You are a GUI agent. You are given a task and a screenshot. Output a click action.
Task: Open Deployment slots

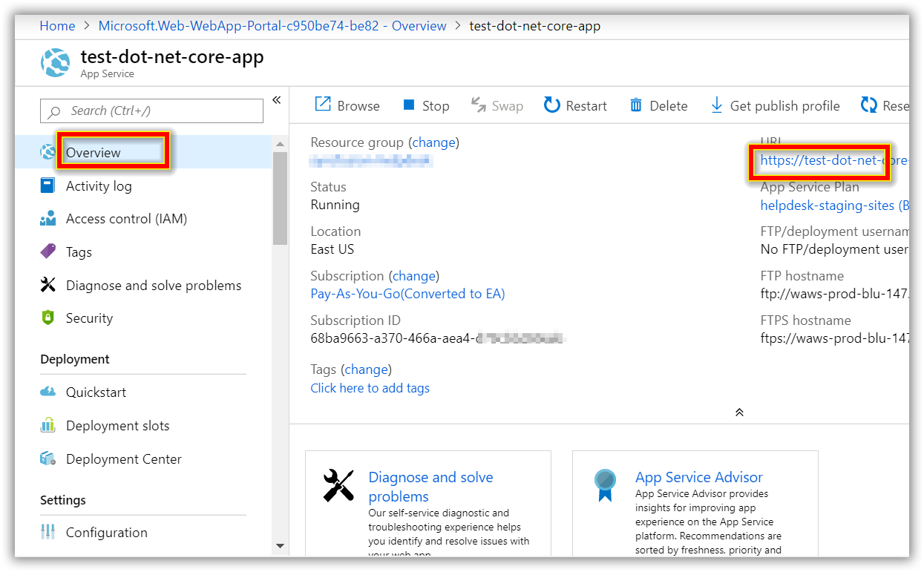click(117, 426)
